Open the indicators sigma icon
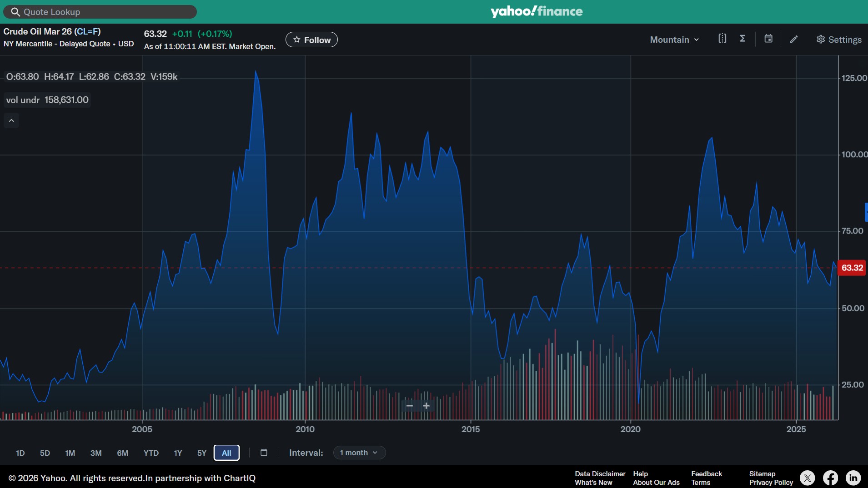Image resolution: width=868 pixels, height=488 pixels. (x=743, y=39)
